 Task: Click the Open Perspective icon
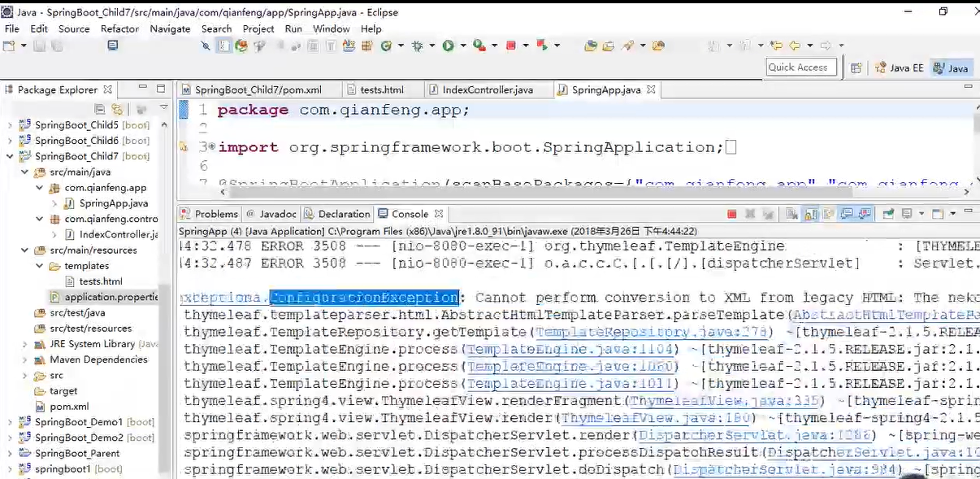pyautogui.click(x=855, y=67)
